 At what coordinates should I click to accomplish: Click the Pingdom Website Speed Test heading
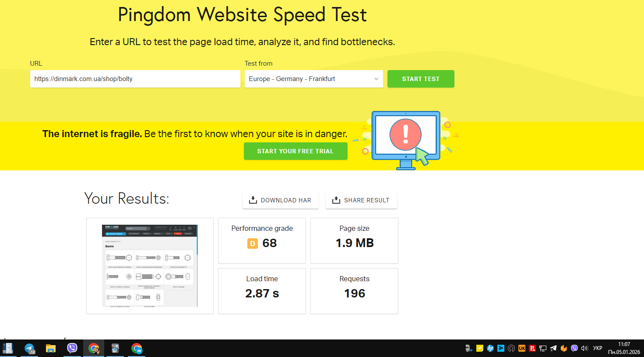(242, 15)
